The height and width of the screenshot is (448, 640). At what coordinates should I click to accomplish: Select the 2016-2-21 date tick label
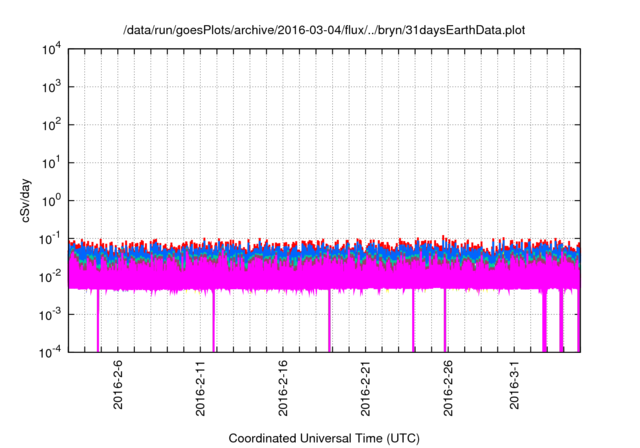tap(365, 388)
